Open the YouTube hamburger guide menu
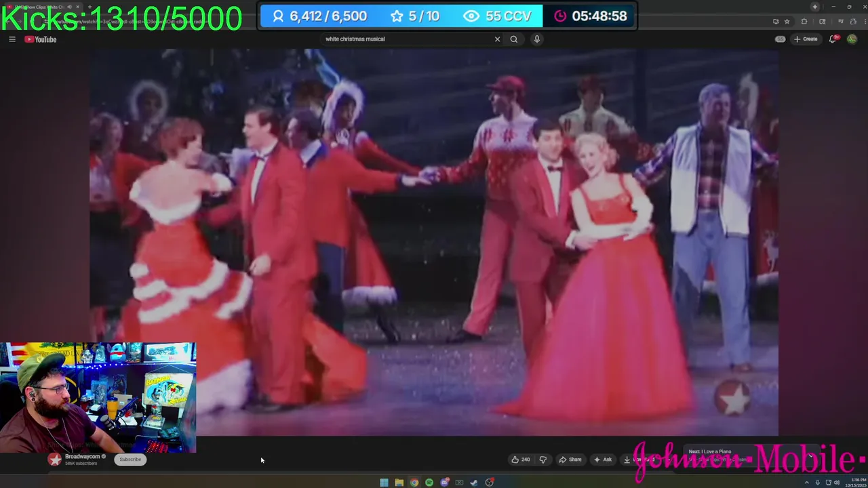Image resolution: width=868 pixels, height=488 pixels. point(12,39)
